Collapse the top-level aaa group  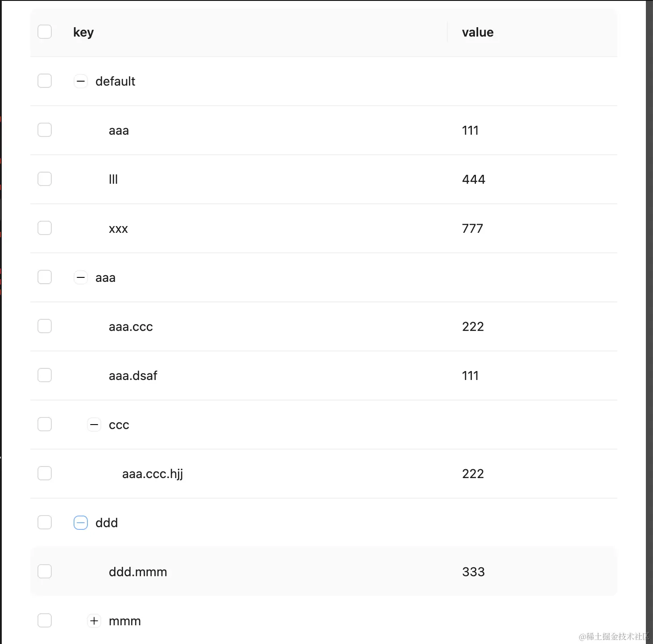pos(81,277)
